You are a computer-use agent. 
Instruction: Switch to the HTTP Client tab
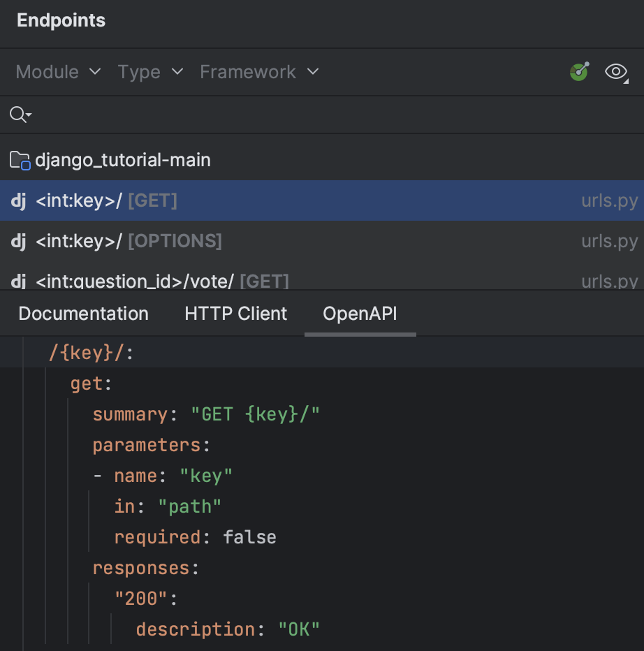pyautogui.click(x=236, y=314)
